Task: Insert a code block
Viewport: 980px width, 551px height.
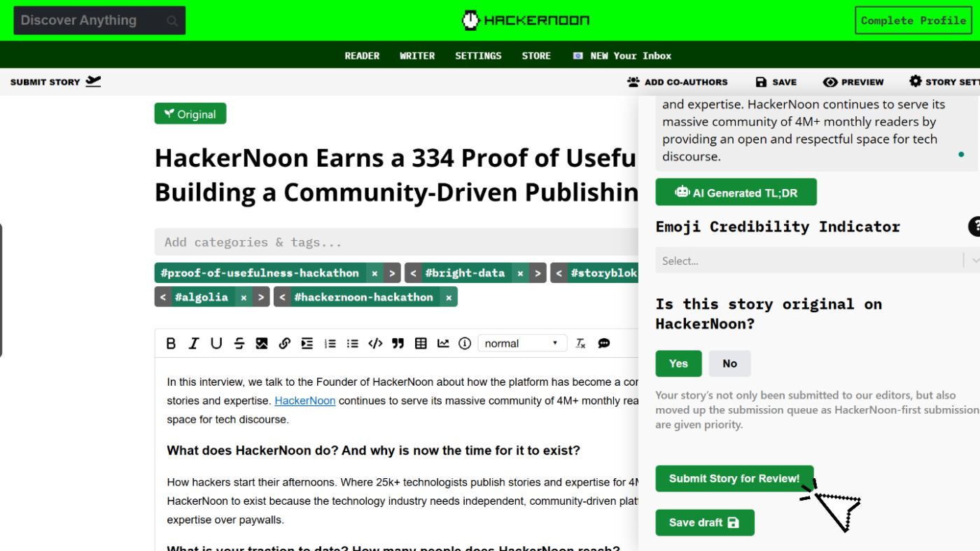Action: pos(375,343)
